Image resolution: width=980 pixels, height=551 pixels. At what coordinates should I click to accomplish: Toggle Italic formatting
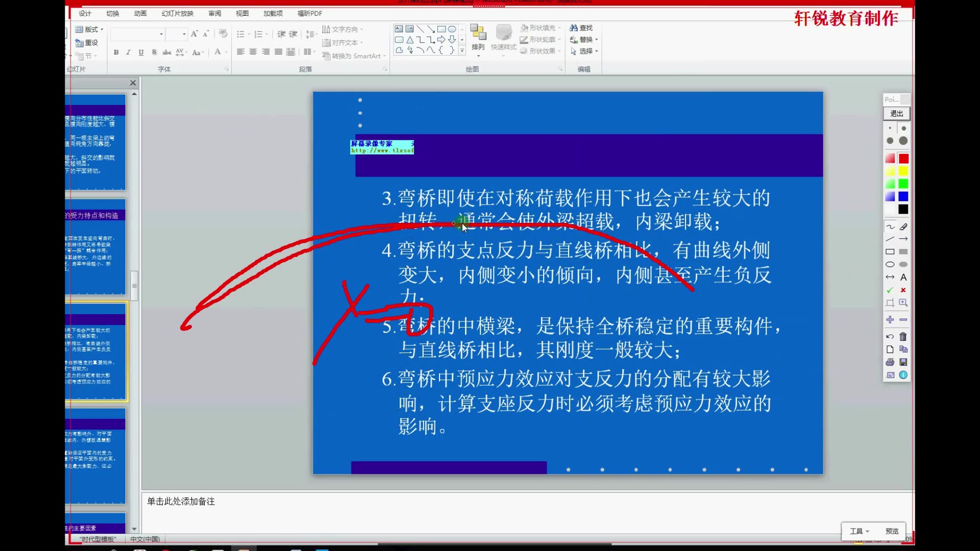click(128, 52)
